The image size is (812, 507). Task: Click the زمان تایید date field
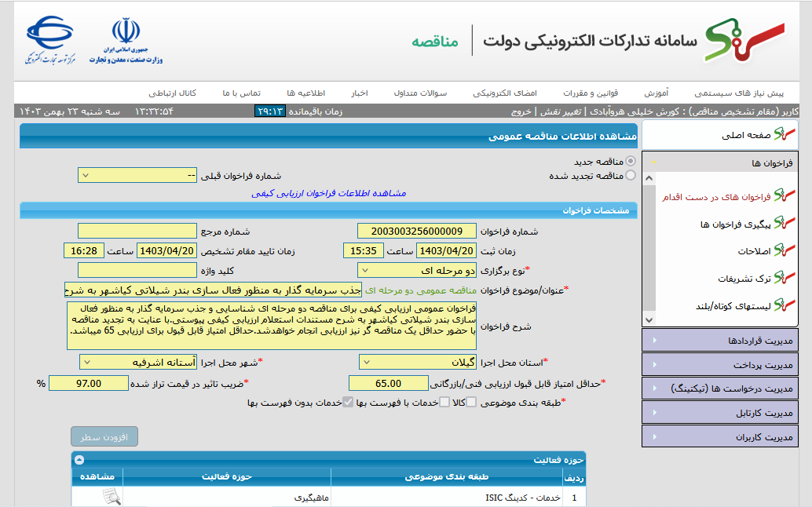[x=166, y=250]
